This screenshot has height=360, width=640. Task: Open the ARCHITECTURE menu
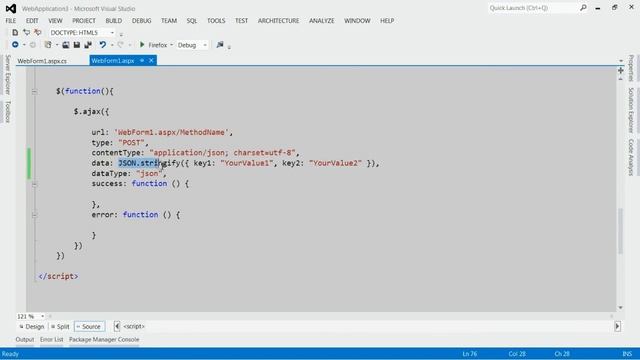(x=278, y=20)
